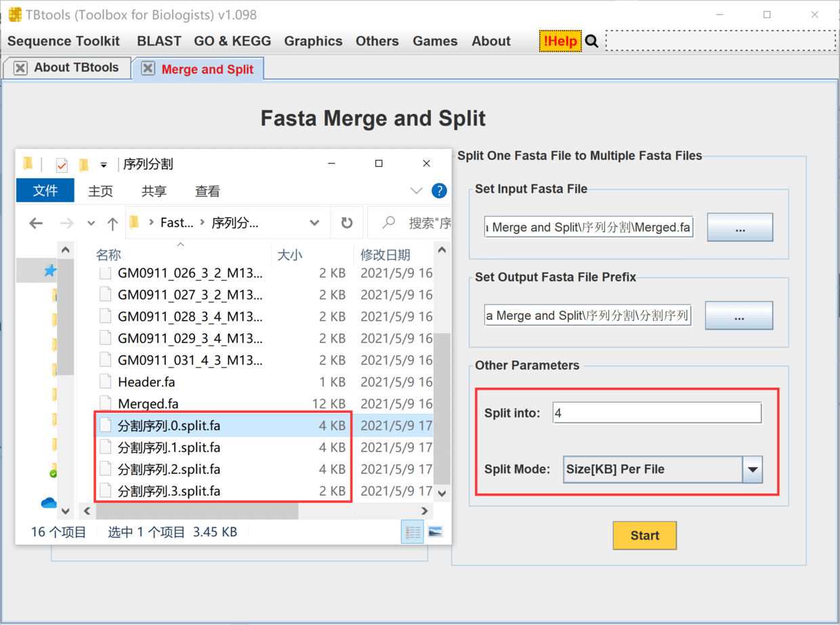
Task: Click the Explorer forward arrow
Action: click(66, 223)
